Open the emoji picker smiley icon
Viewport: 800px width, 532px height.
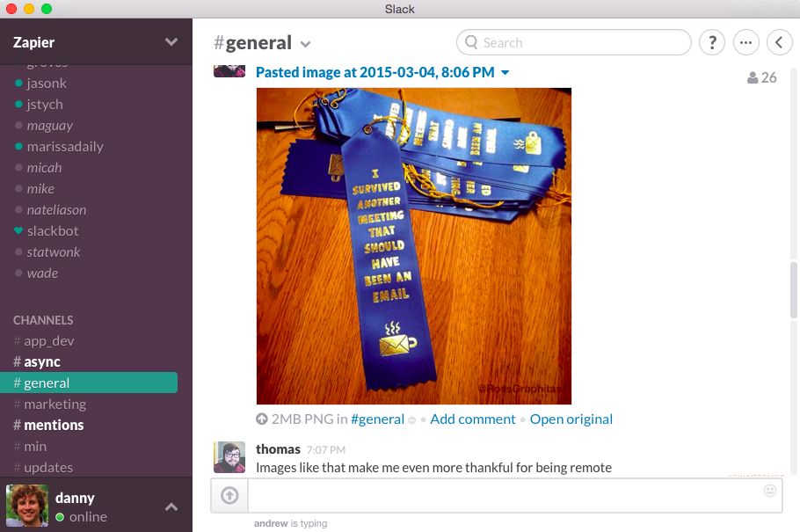pos(770,491)
